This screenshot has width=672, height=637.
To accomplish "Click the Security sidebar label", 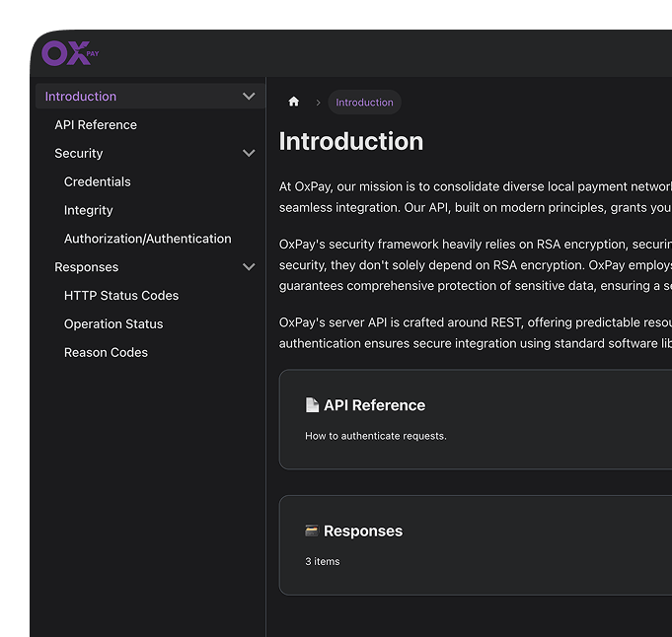I will 79,154.
